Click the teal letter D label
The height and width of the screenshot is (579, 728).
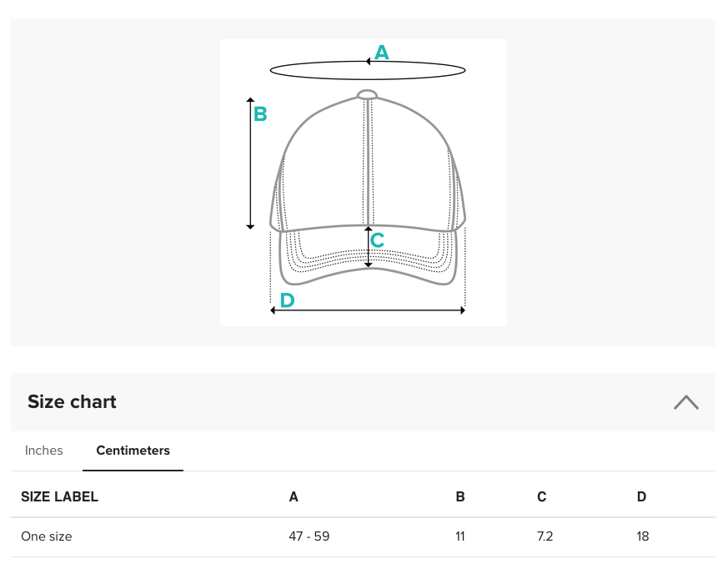point(288,300)
